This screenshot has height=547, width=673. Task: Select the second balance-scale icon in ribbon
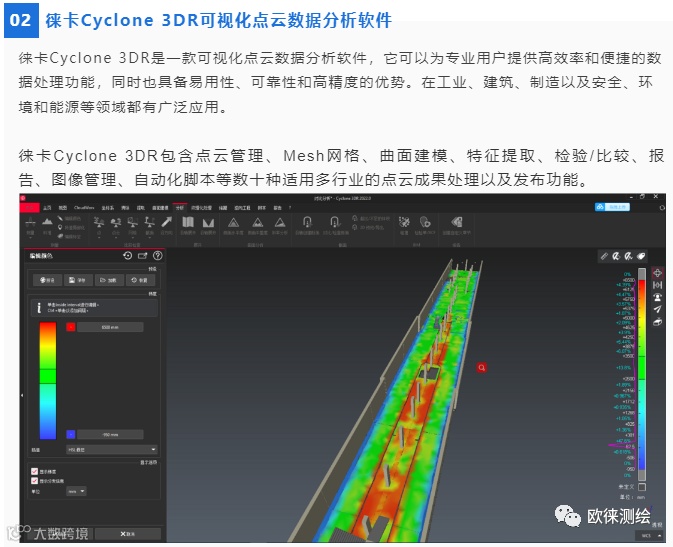(x=115, y=222)
